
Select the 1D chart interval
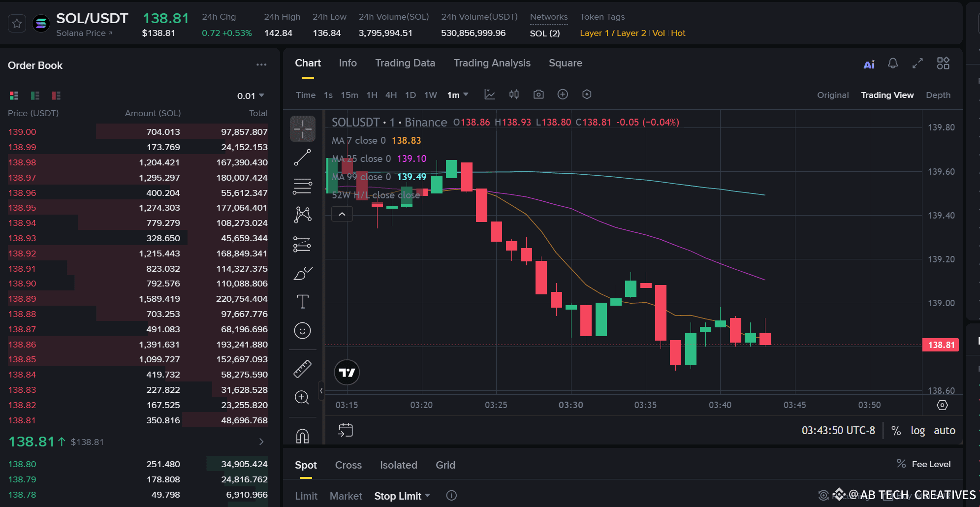point(411,95)
